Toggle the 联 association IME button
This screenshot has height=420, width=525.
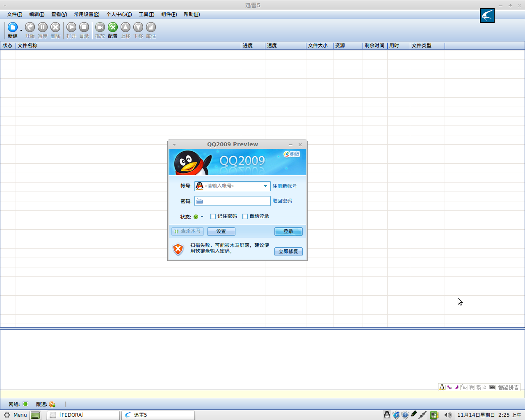(471, 387)
